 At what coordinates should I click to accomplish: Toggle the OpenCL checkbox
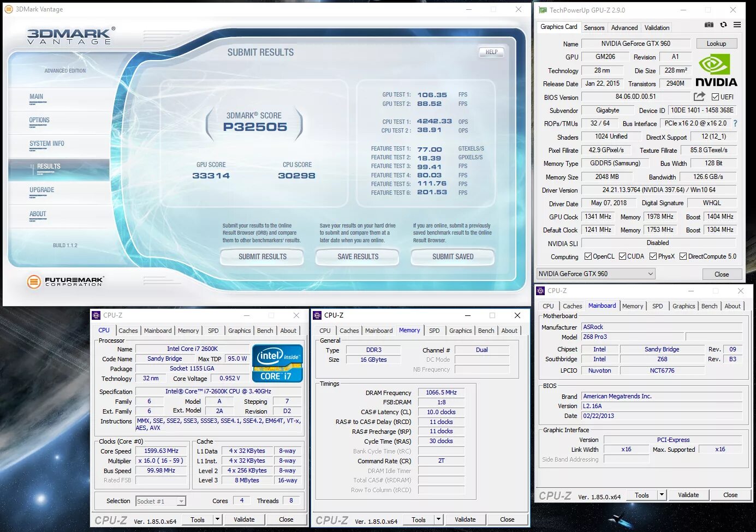tap(588, 256)
